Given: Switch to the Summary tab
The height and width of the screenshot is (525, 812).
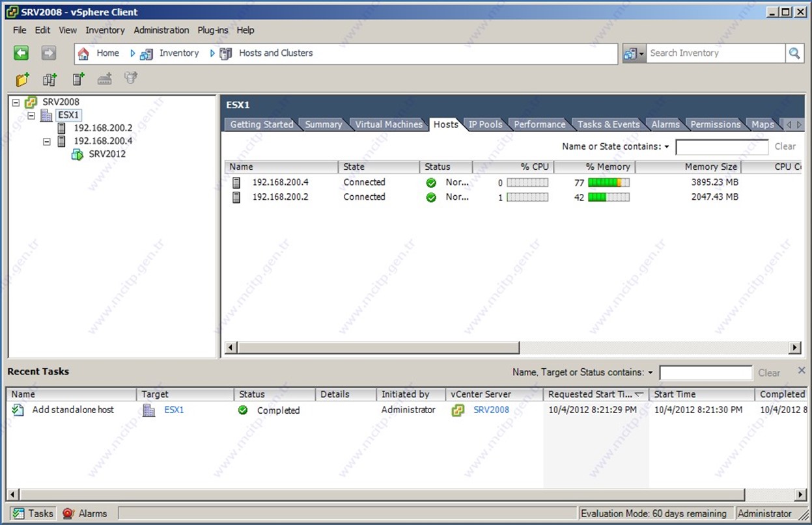Looking at the screenshot, I should pos(324,124).
